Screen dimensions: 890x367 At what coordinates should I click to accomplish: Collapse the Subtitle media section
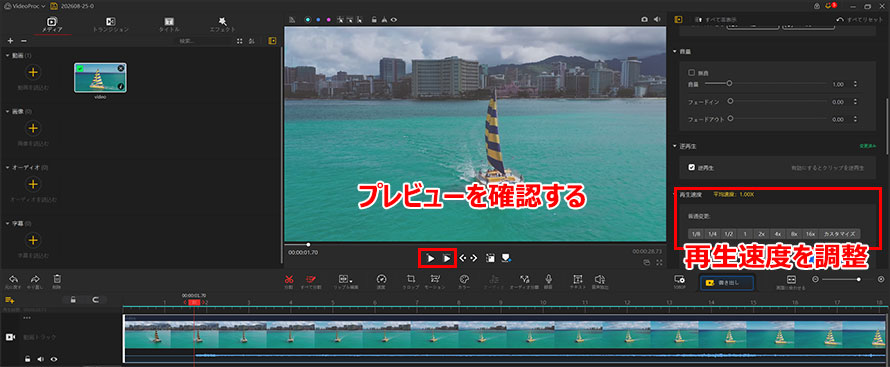(7, 223)
